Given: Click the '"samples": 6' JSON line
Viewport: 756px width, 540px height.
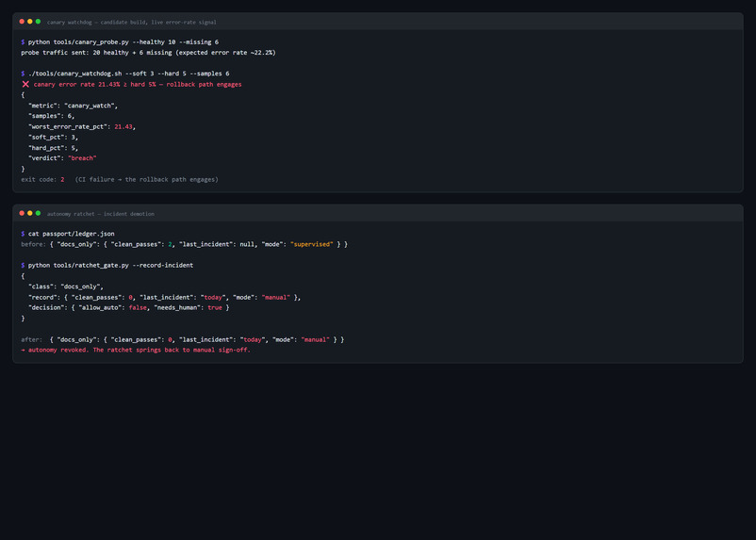Looking at the screenshot, I should click(x=51, y=116).
